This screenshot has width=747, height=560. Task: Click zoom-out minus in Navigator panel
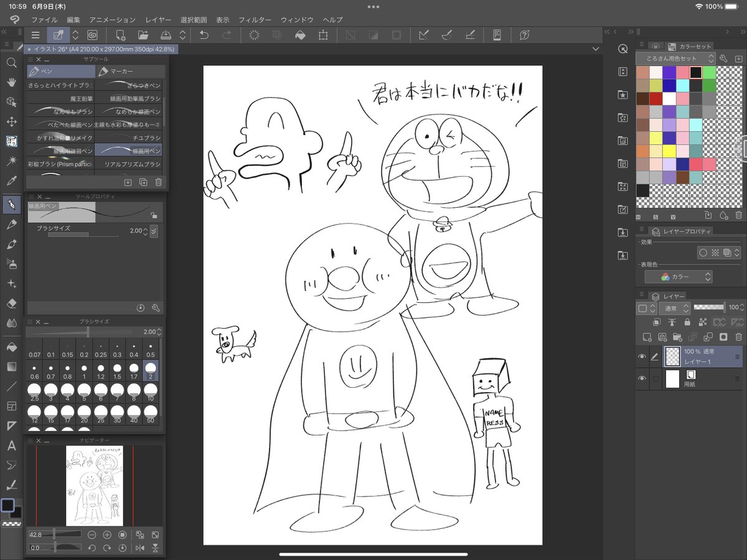click(x=92, y=534)
